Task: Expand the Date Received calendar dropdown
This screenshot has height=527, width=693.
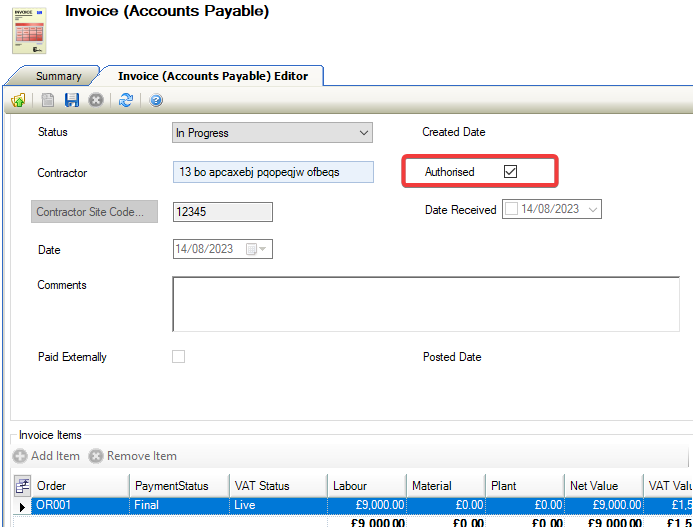Action: [x=593, y=210]
